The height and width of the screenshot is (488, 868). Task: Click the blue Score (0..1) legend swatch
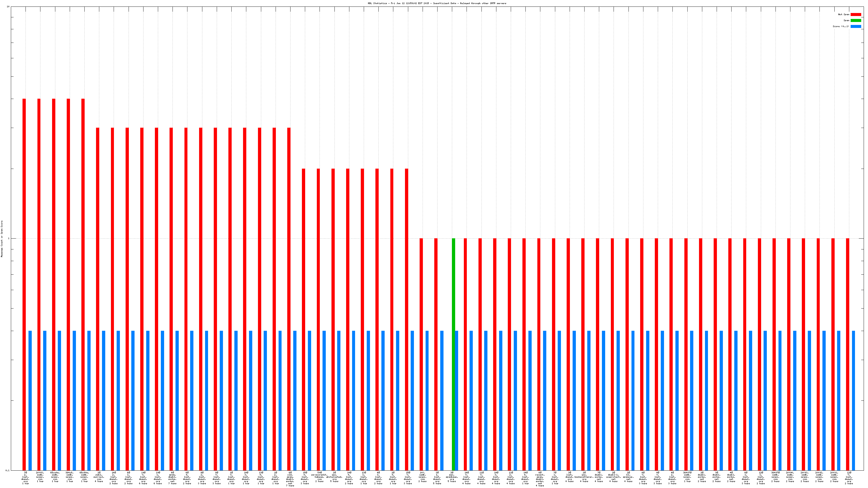pyautogui.click(x=856, y=26)
